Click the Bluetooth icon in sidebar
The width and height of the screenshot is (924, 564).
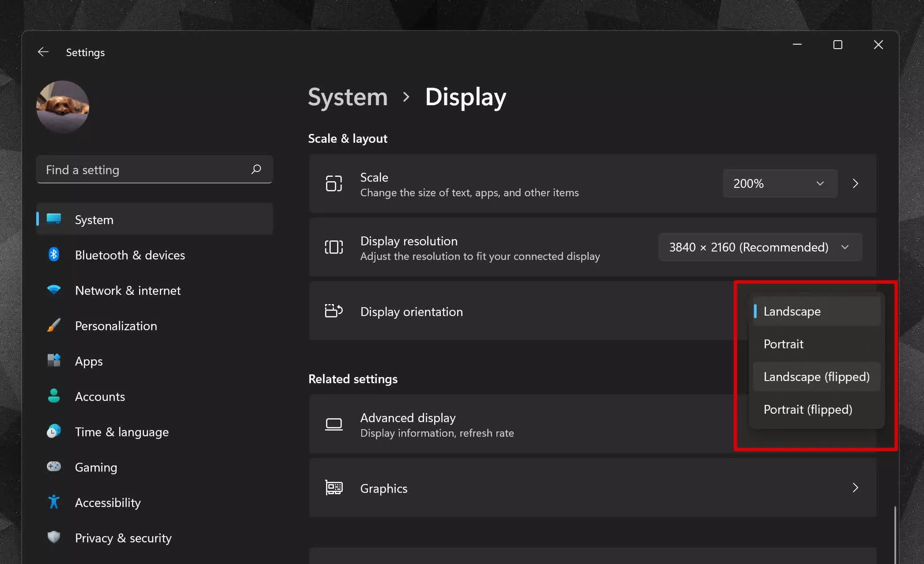pos(54,255)
